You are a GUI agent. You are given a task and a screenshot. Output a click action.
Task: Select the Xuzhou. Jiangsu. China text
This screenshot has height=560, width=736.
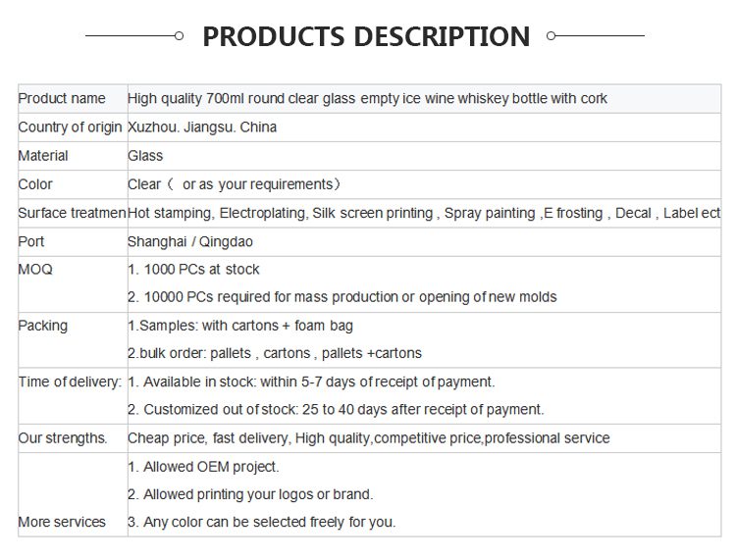(202, 127)
